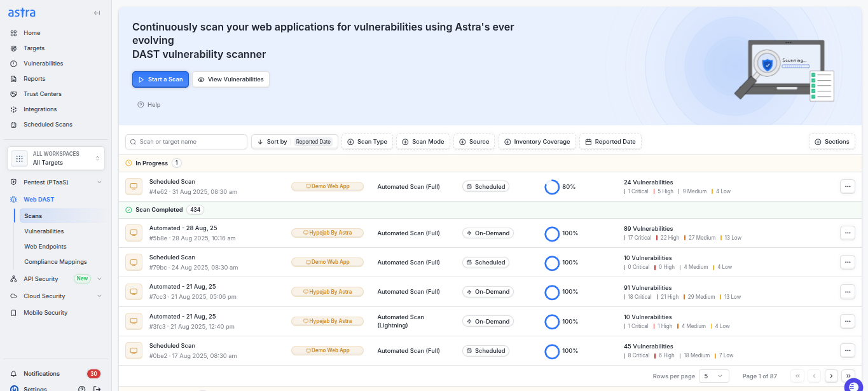Expand Cloud Security section
The height and width of the screenshot is (391, 868).
(56, 296)
